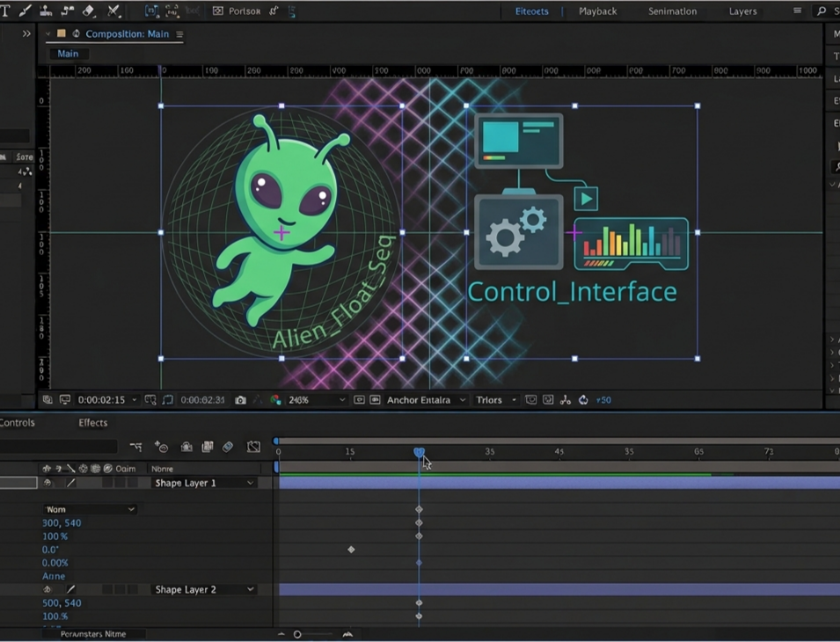Select the Eraser tool
The image size is (840, 642).
click(x=88, y=11)
